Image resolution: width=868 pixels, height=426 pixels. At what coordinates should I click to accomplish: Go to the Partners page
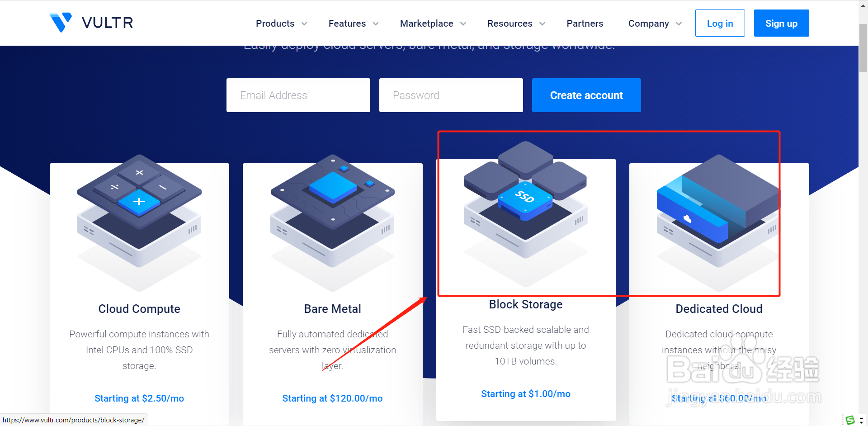click(x=585, y=24)
